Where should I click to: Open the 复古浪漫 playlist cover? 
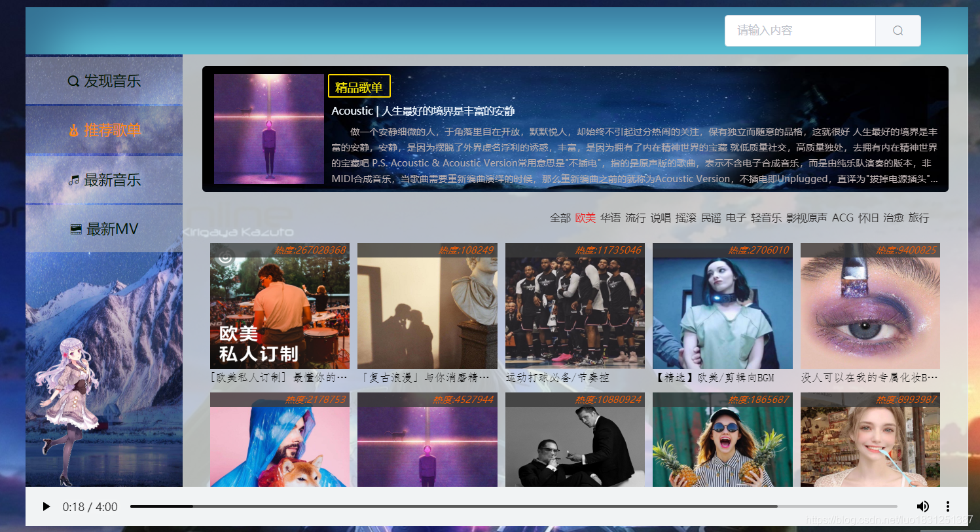pos(427,306)
